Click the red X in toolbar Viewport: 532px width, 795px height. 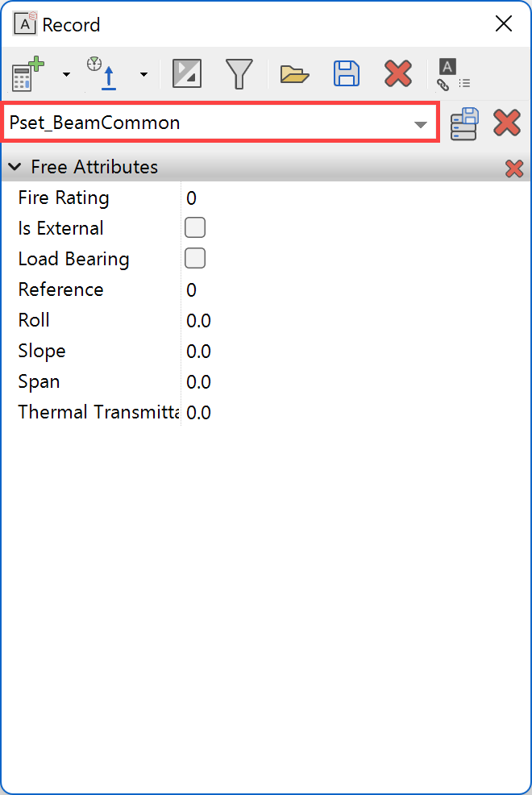click(398, 74)
